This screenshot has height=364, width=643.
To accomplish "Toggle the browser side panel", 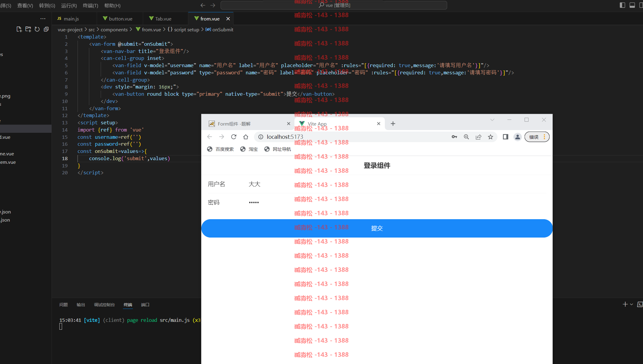I will point(505,137).
